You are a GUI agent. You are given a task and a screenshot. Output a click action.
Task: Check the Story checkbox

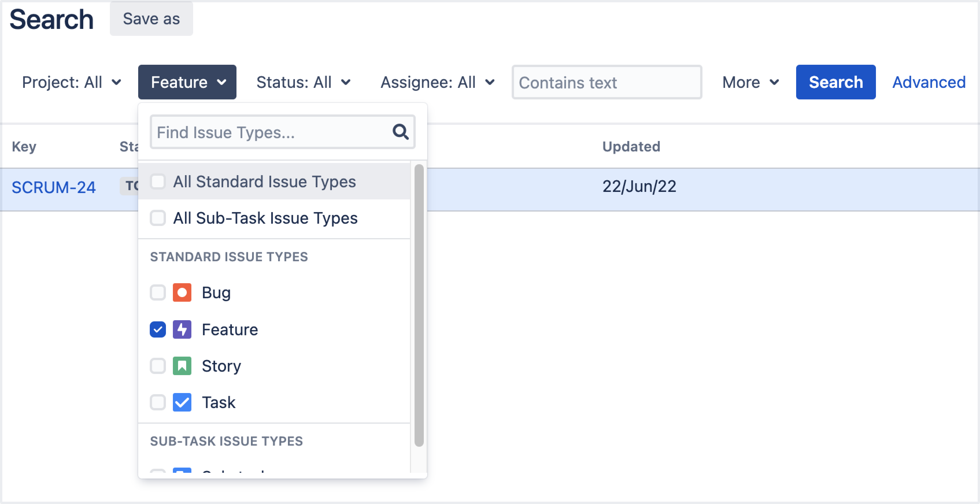coord(158,366)
